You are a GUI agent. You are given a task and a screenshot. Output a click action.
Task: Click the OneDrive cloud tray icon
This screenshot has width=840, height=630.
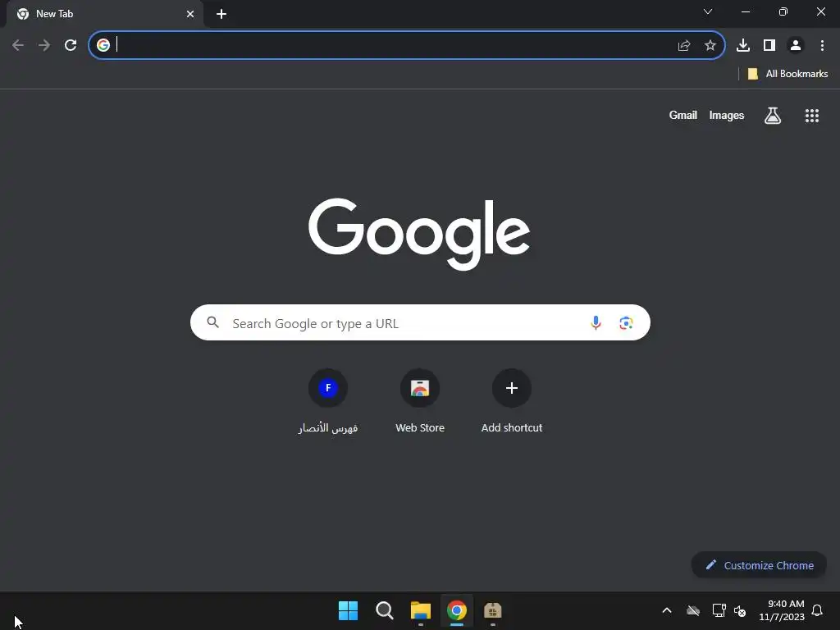[x=693, y=610]
